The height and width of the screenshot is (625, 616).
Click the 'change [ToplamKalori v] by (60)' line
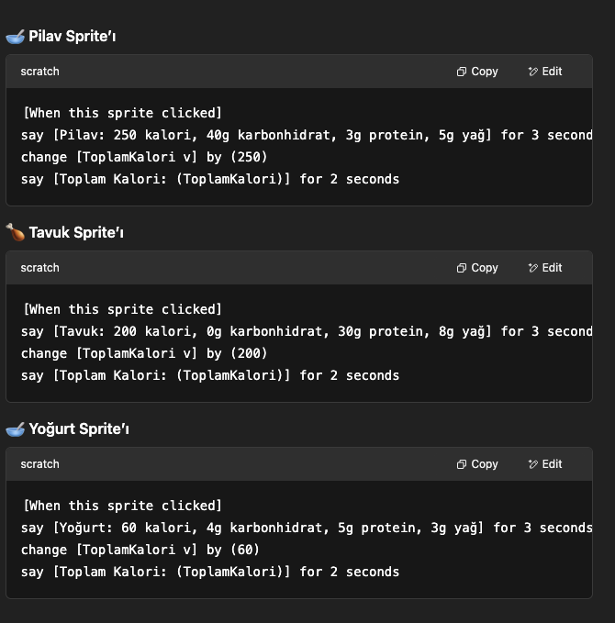[x=140, y=549]
